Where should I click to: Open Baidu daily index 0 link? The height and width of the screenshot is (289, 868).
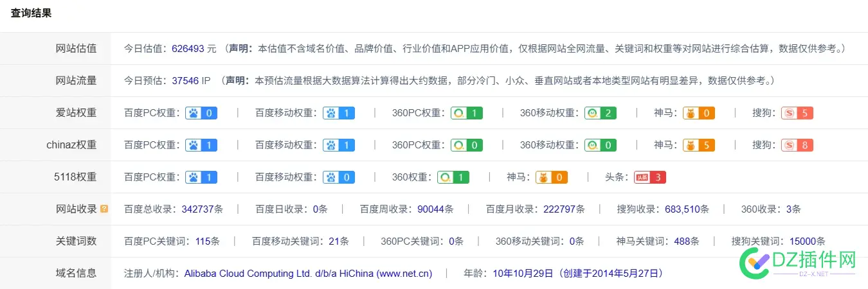point(316,209)
